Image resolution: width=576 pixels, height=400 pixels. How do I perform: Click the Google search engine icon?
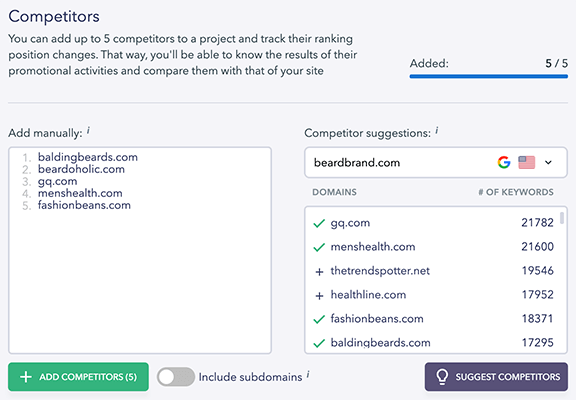504,162
